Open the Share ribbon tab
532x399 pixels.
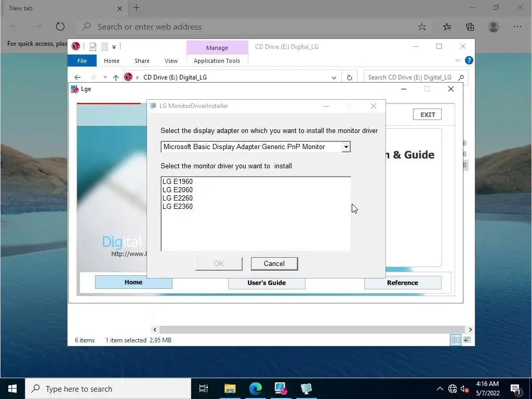click(x=142, y=61)
